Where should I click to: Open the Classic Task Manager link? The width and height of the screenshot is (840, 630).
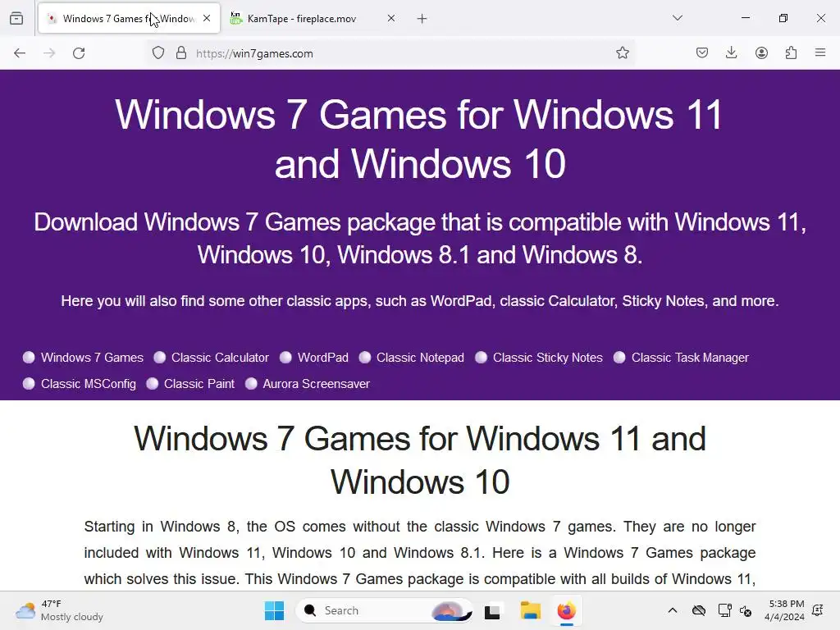pos(690,358)
